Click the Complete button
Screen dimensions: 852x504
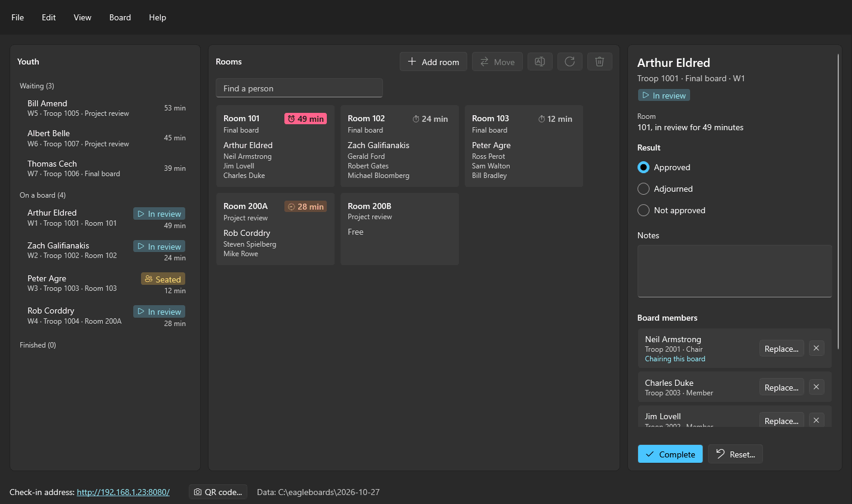[670, 454]
